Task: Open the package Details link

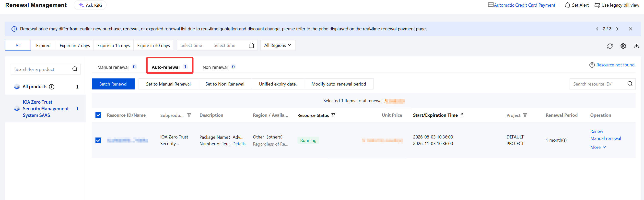Action: click(x=239, y=144)
